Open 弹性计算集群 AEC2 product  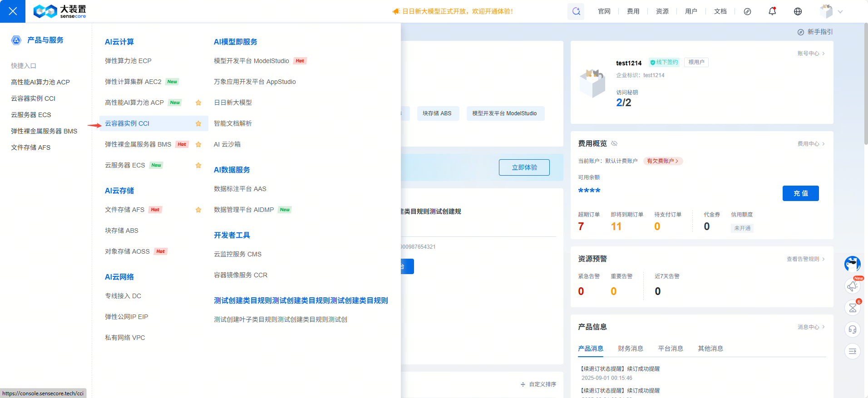point(133,82)
